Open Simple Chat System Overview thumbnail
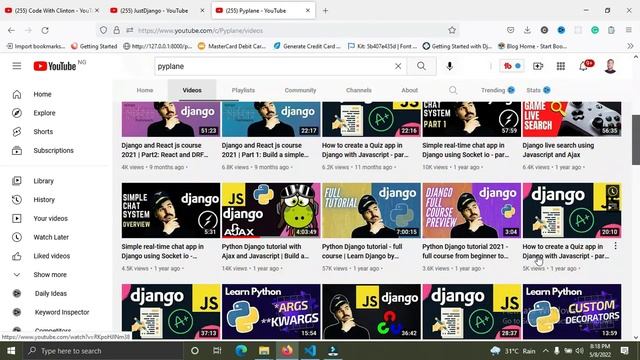The width and height of the screenshot is (640, 360). [x=171, y=210]
